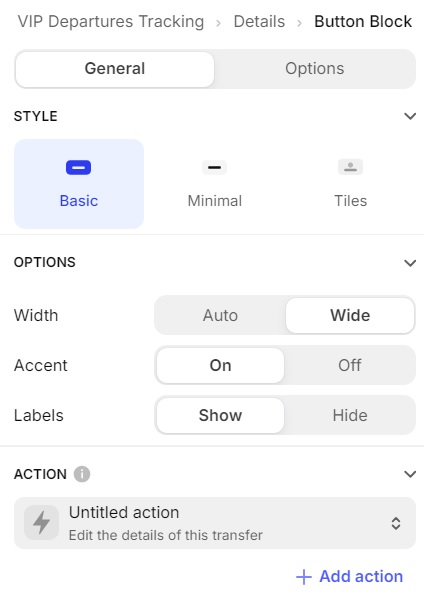Turn Accent Off
The height and width of the screenshot is (604, 431).
pyautogui.click(x=350, y=365)
